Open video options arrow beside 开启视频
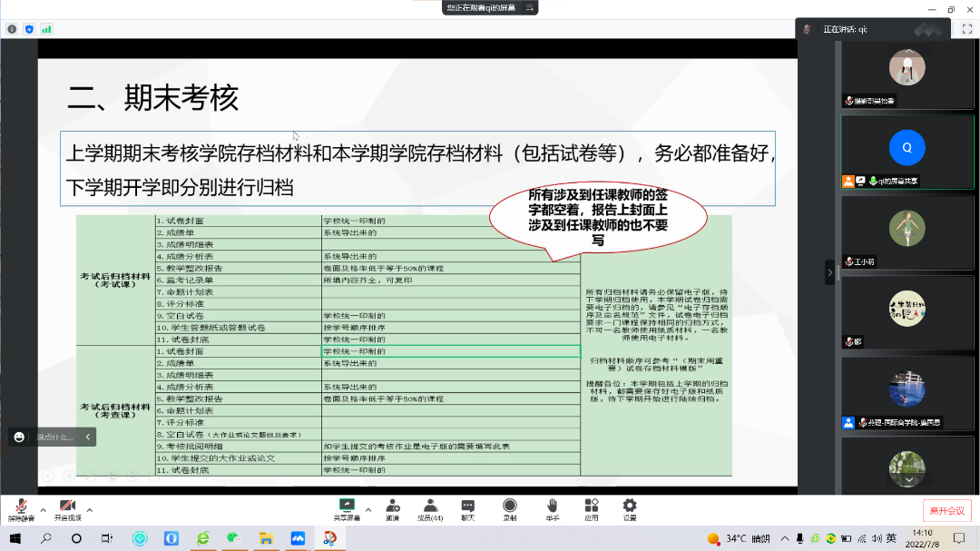The height and width of the screenshot is (551, 980). coord(90,509)
